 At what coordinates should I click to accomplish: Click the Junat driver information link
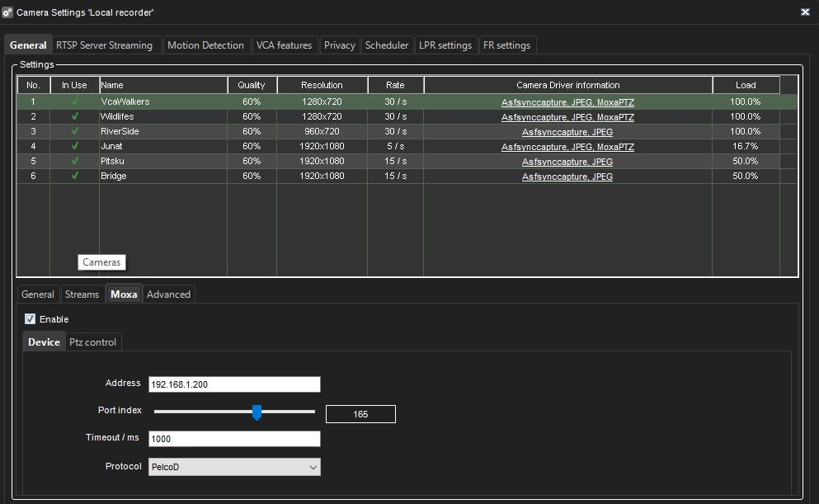(567, 147)
